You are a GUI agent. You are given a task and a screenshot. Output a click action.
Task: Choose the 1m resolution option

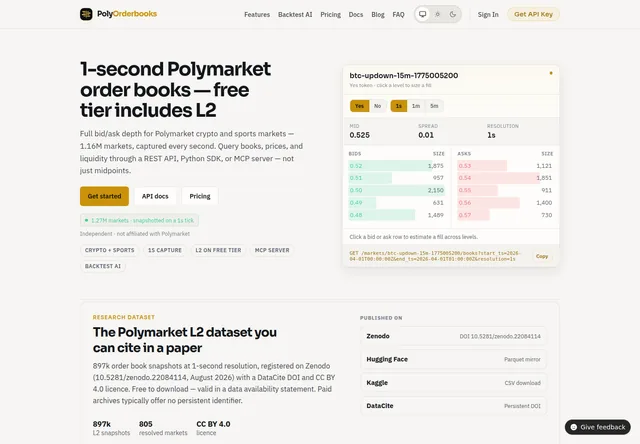click(416, 106)
